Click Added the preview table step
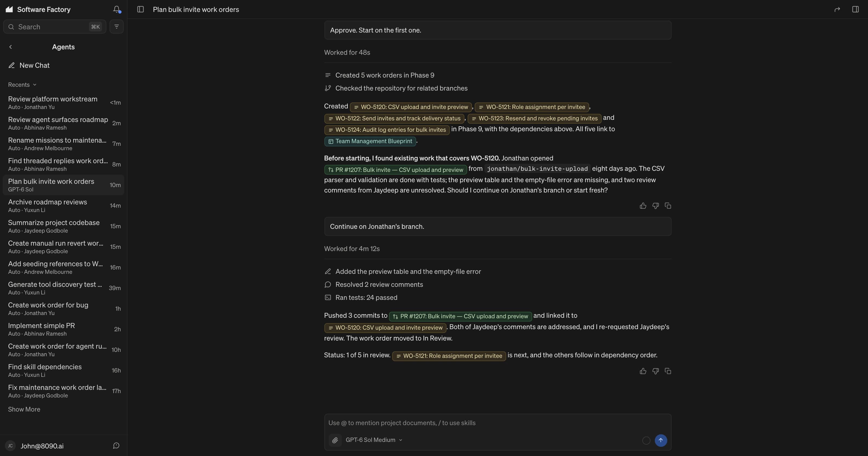This screenshot has height=456, width=868. pyautogui.click(x=408, y=271)
